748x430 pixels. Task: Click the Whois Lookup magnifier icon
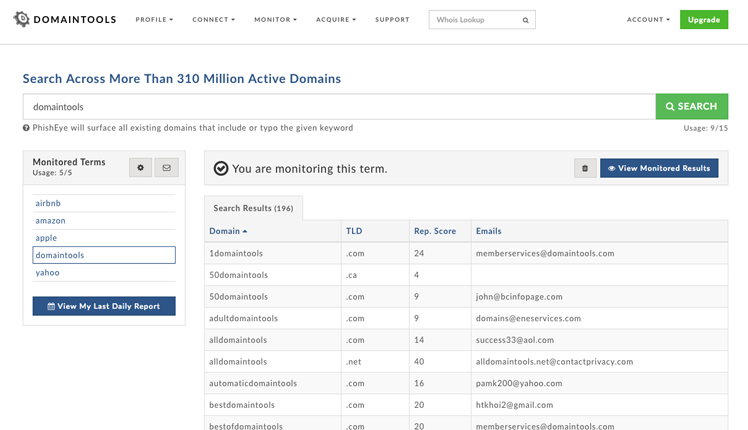coord(525,20)
